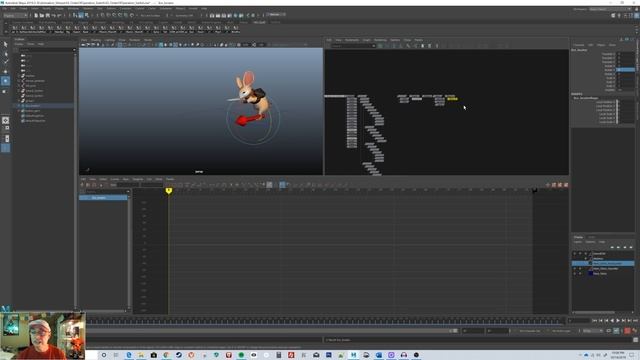Activate the Paint Selection tool in the toolbox

(5, 62)
